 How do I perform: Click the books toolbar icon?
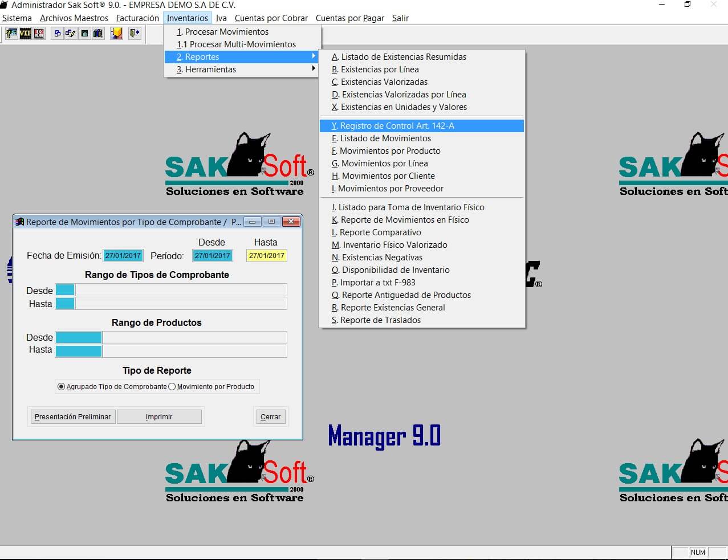[x=98, y=34]
